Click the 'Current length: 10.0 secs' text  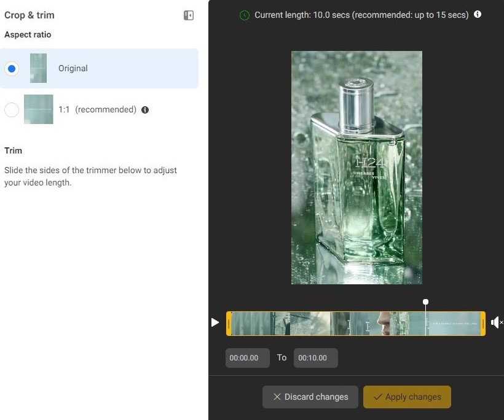coord(302,15)
